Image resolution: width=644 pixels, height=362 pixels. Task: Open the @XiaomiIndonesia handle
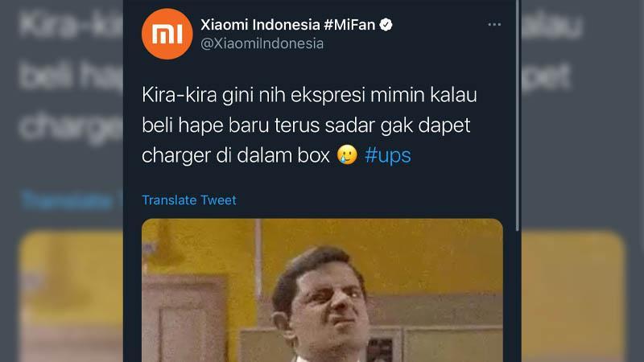tap(262, 43)
